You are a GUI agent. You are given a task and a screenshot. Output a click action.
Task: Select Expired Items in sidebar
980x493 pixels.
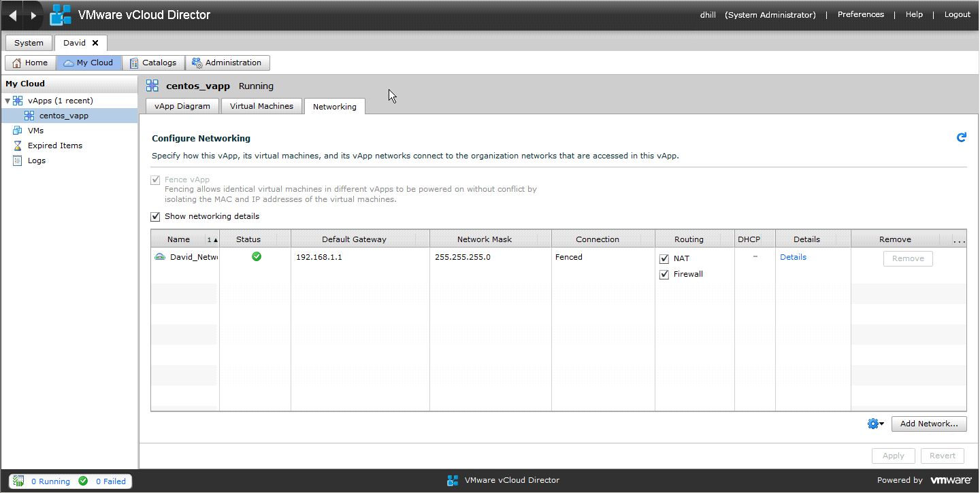(55, 146)
